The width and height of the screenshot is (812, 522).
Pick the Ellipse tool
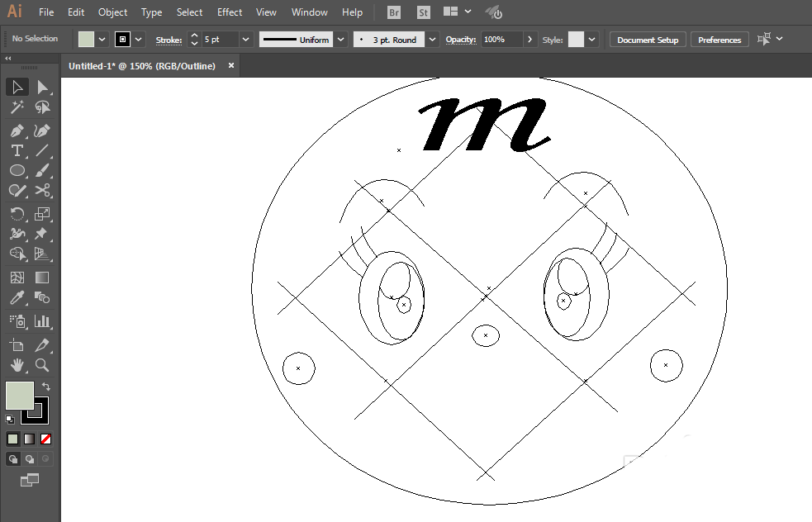point(17,171)
